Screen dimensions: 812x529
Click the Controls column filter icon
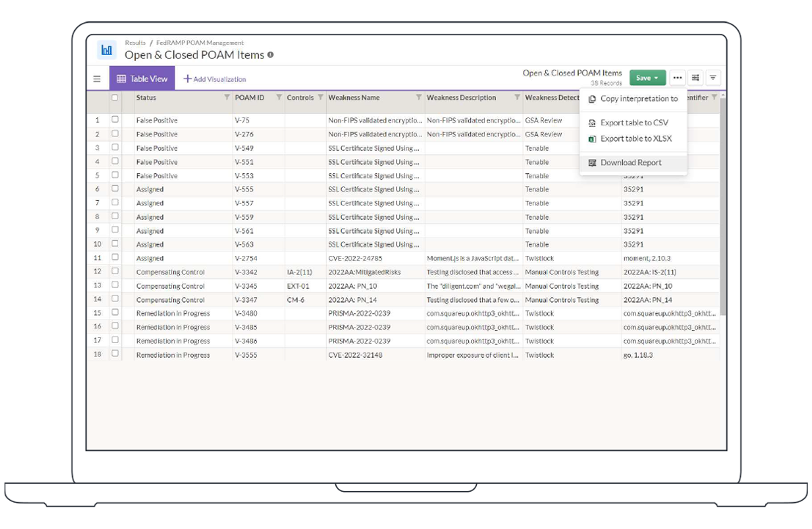[x=320, y=97]
